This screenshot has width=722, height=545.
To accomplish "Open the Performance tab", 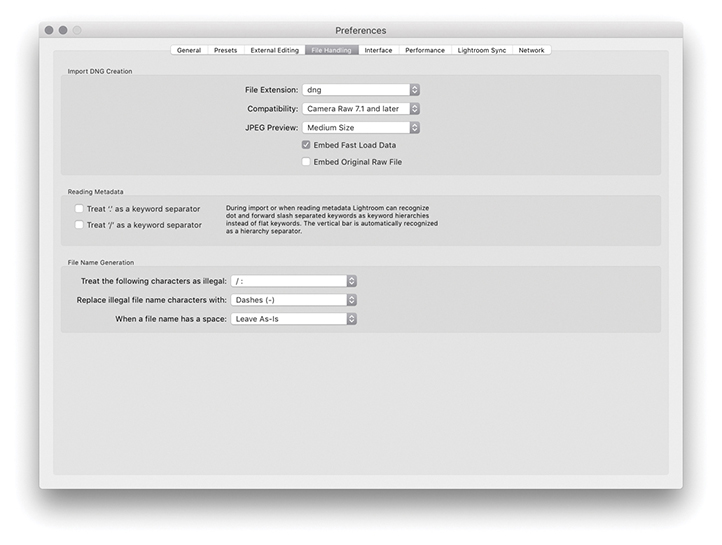I will pos(425,50).
